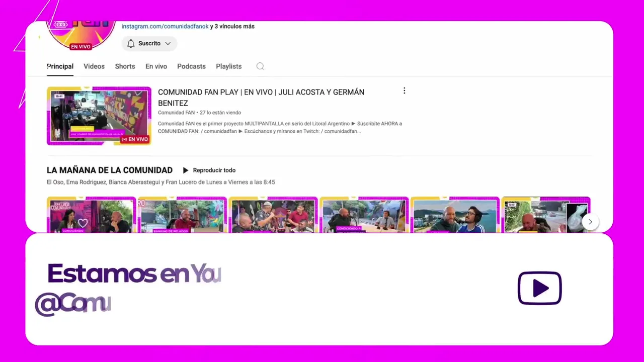Switch to the Principal tab
644x362 pixels.
60,66
